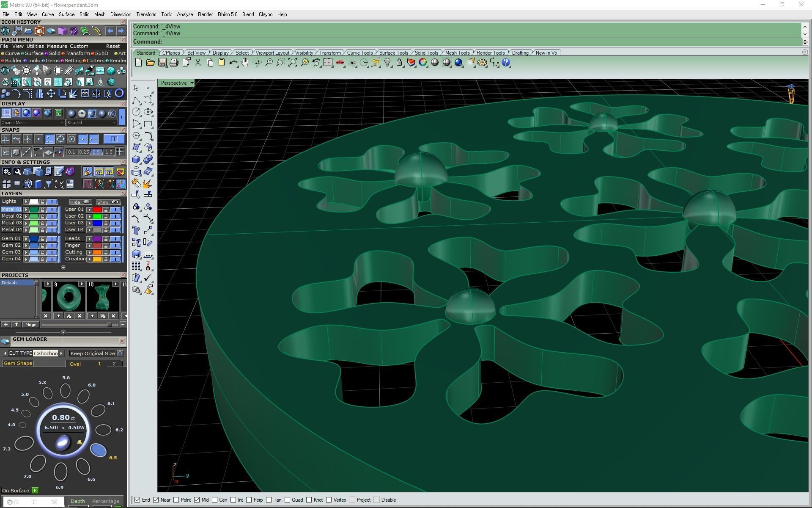Switch to the Render Tools tab

click(x=491, y=53)
